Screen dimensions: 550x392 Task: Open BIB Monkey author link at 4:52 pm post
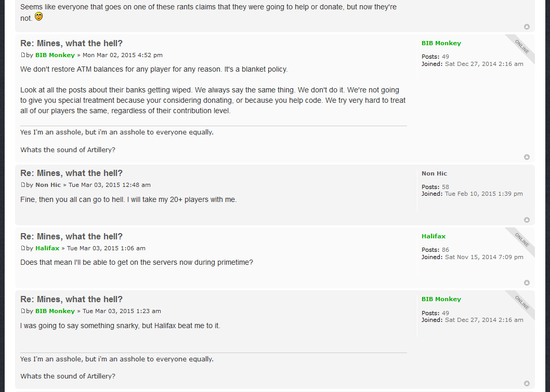click(x=55, y=55)
